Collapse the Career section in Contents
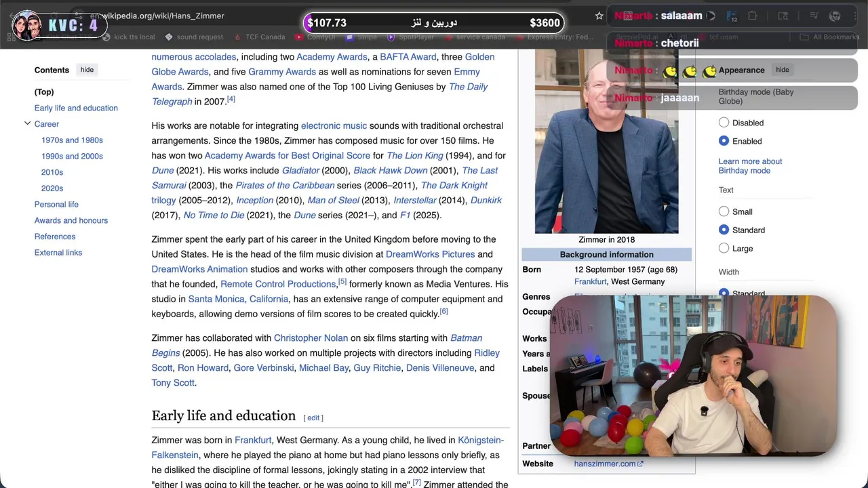The height and width of the screenshot is (488, 868). (27, 123)
